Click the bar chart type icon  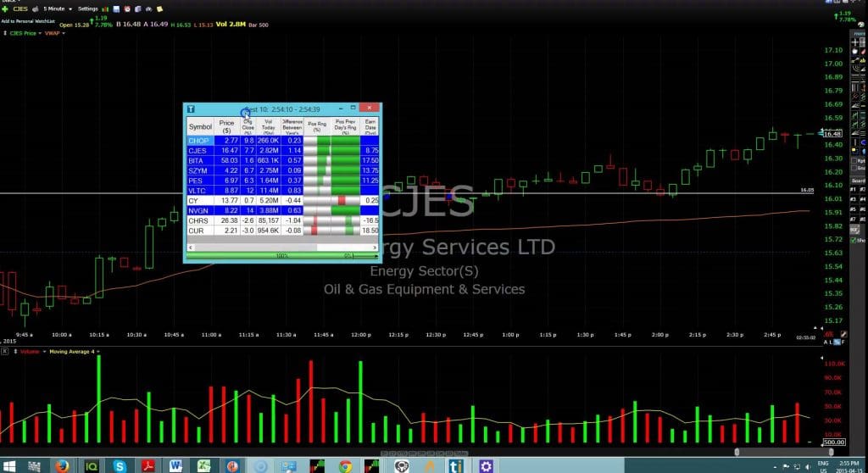(x=105, y=8)
